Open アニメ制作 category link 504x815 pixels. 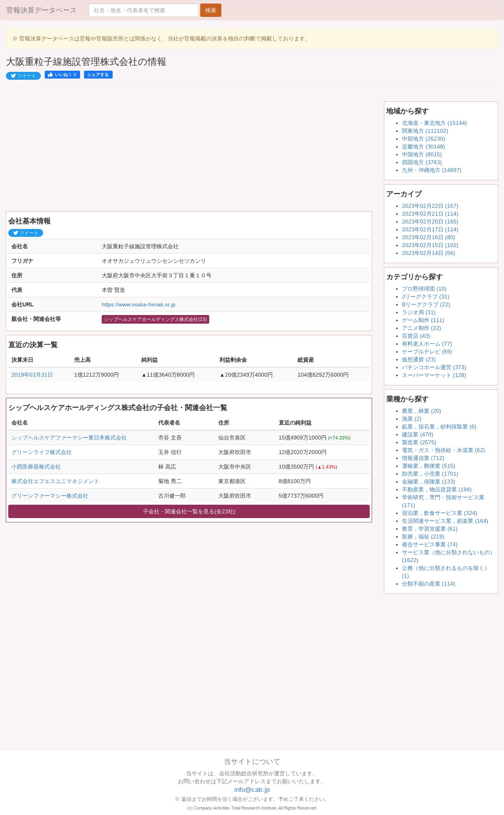(x=421, y=328)
